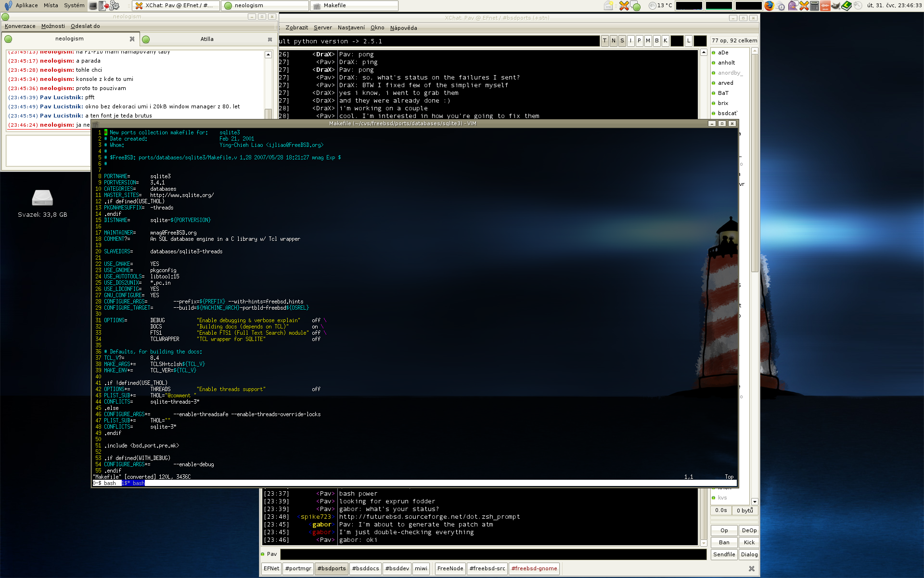Toggle channel mode S button
Viewport: 924px width, 578px height.
[x=622, y=41]
